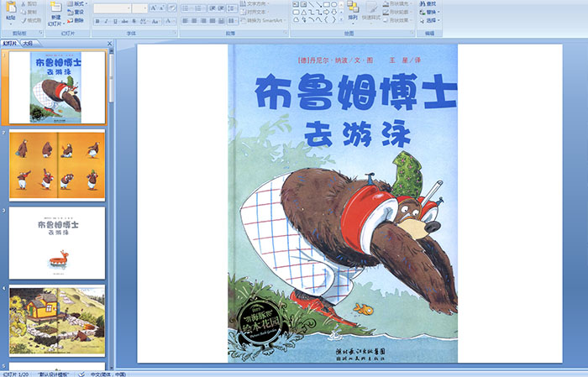Toggle Center text alignment
The height and width of the screenshot is (377, 588).
pos(194,21)
